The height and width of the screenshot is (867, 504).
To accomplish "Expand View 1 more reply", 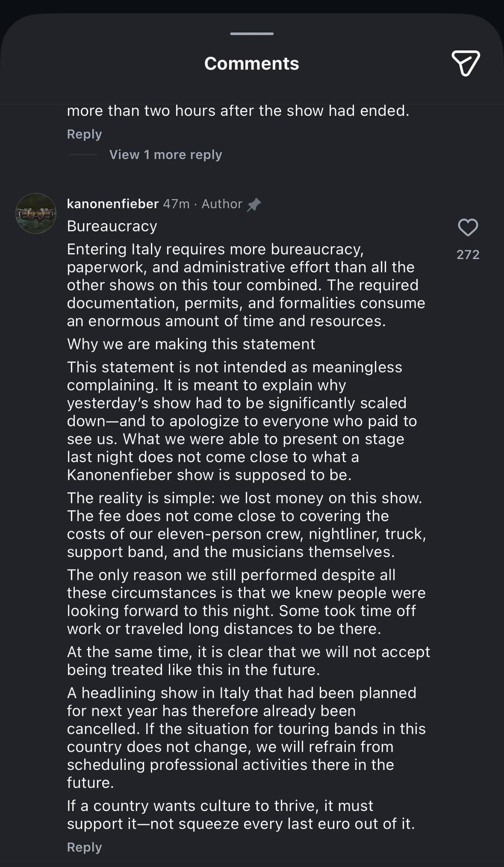I will (165, 155).
